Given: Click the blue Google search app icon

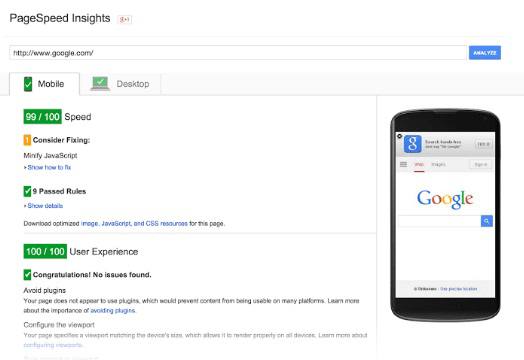Looking at the screenshot, I should coord(413,144).
